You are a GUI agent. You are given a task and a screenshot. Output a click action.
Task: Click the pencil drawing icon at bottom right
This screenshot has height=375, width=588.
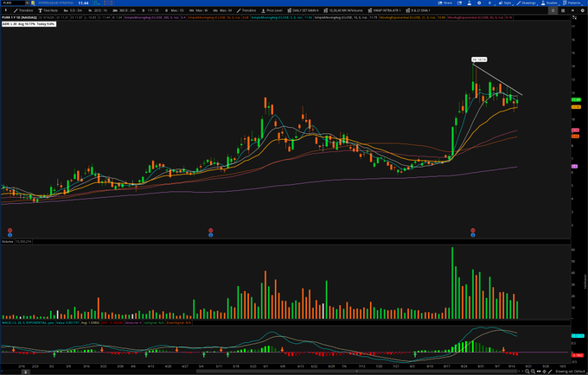550,372
